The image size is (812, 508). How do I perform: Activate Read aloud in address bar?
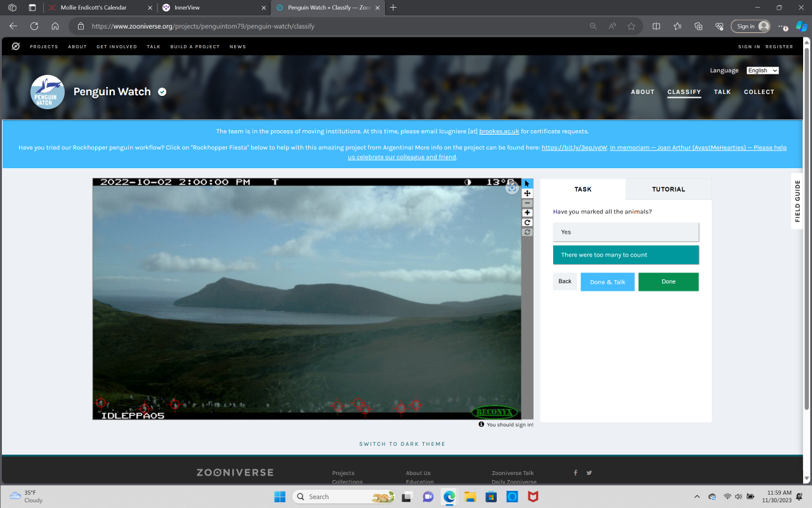pos(612,26)
